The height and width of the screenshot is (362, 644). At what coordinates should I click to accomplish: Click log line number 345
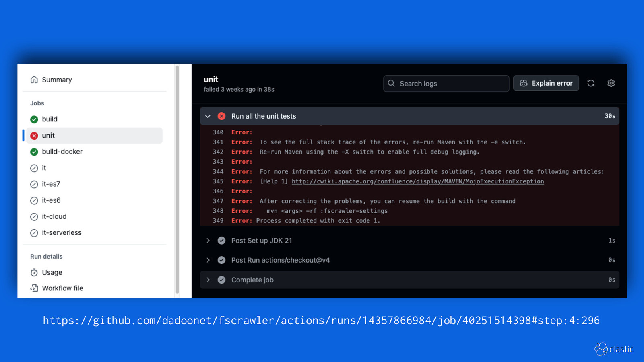coord(218,181)
